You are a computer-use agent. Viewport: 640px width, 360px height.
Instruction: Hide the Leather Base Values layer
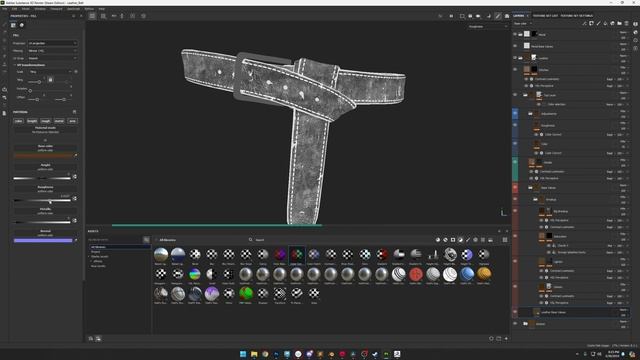[x=515, y=312]
